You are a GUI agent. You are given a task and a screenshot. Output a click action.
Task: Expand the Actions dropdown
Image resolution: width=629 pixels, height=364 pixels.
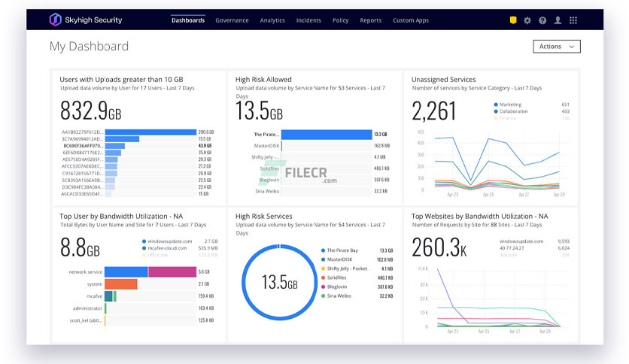[x=556, y=47]
